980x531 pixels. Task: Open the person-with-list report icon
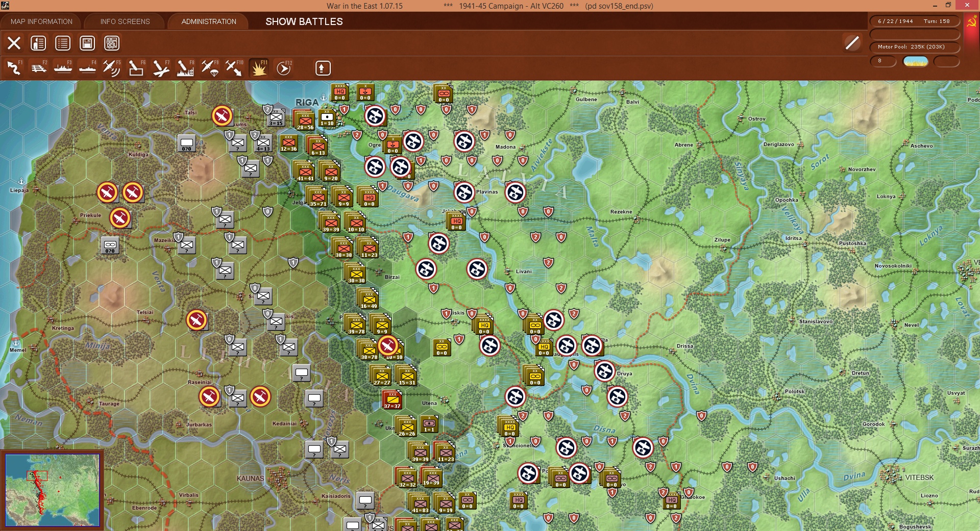38,43
